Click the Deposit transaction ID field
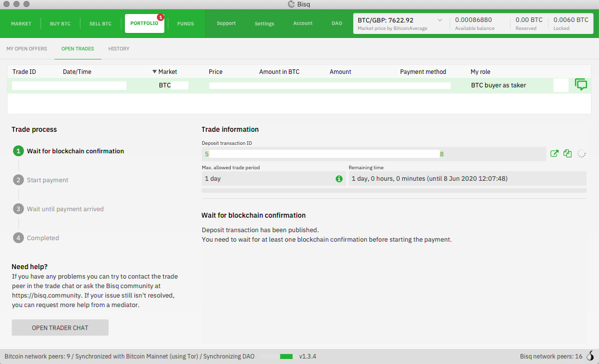 pyautogui.click(x=374, y=154)
